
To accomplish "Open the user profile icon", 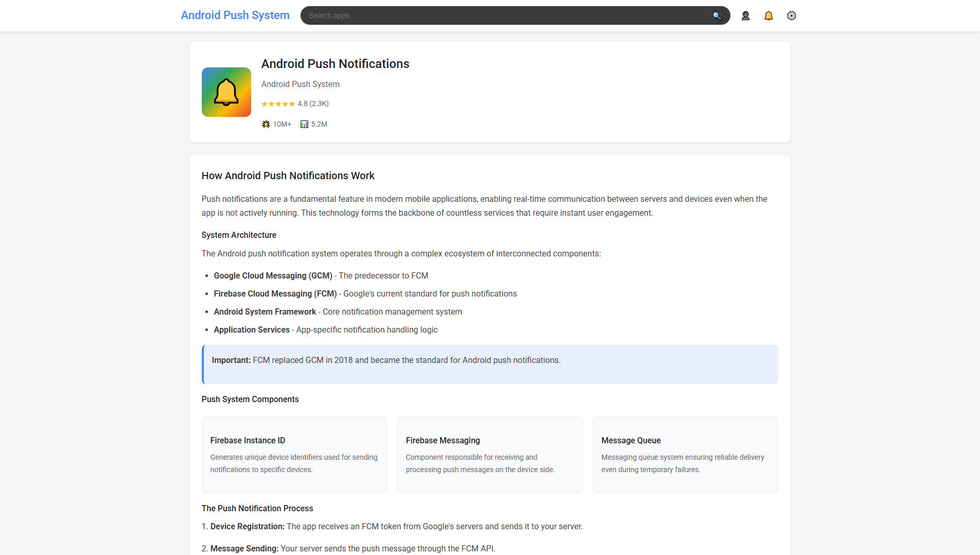I will (x=745, y=16).
